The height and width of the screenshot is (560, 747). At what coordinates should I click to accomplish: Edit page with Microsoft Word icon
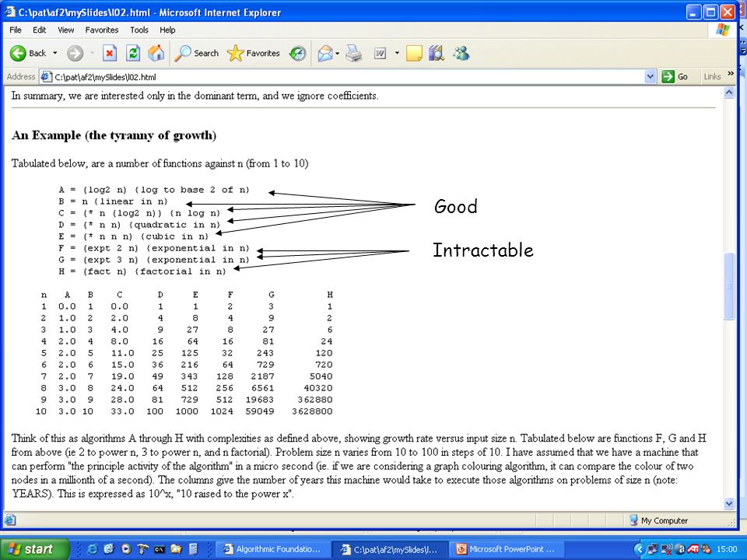[x=380, y=54]
